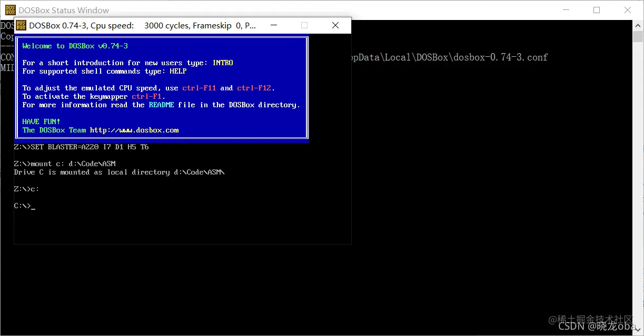
Task: Click the DOSBox Status Window title text
Action: point(64,10)
